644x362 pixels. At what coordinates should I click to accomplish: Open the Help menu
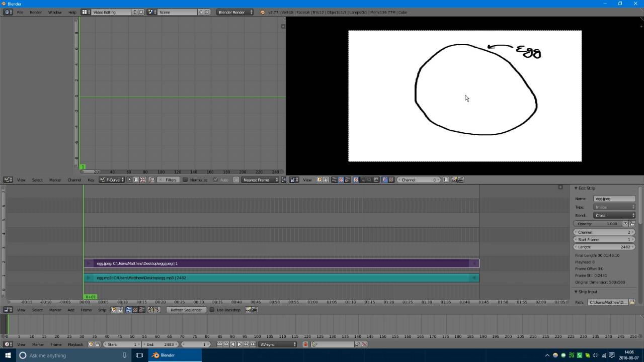click(72, 12)
